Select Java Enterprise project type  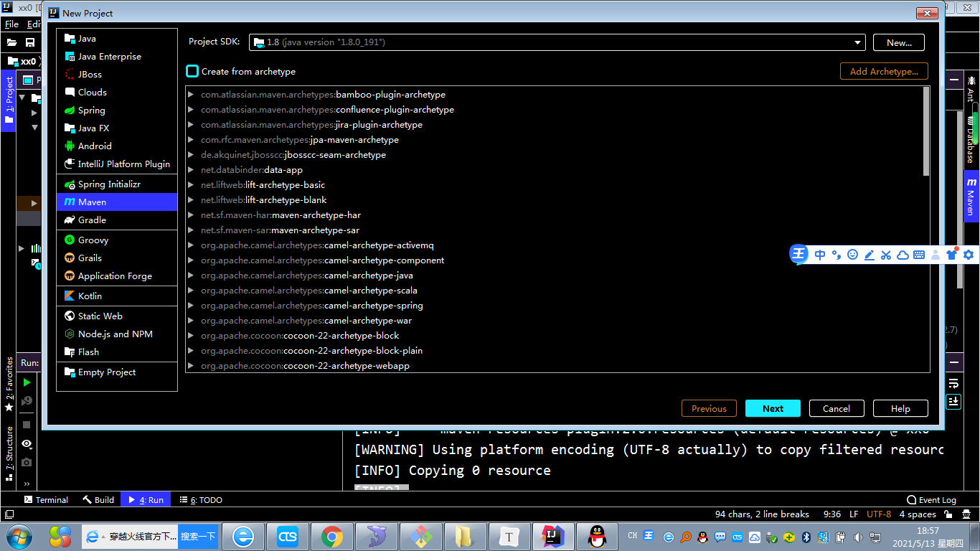pos(116,57)
